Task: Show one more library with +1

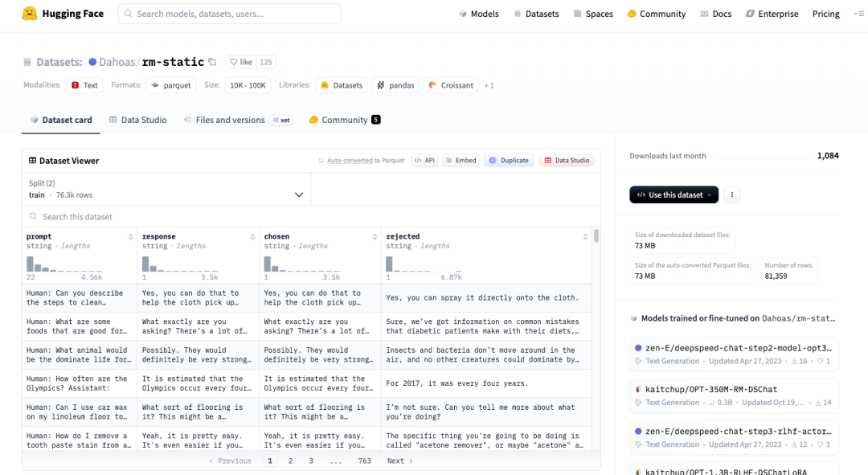Action: pos(489,85)
